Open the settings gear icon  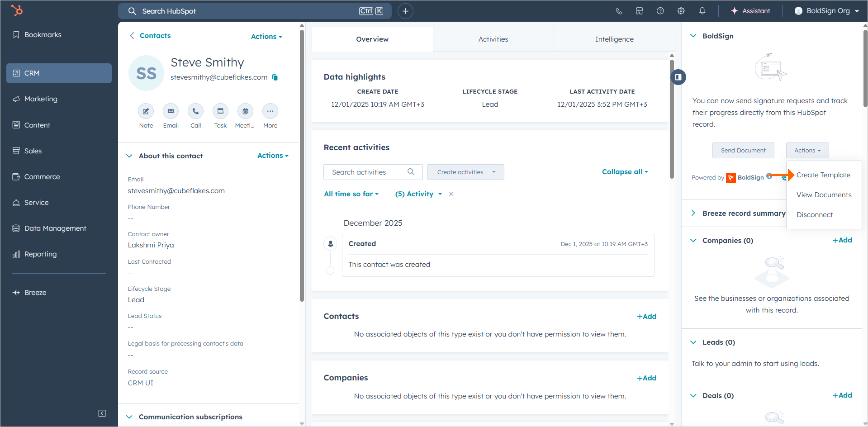[681, 11]
